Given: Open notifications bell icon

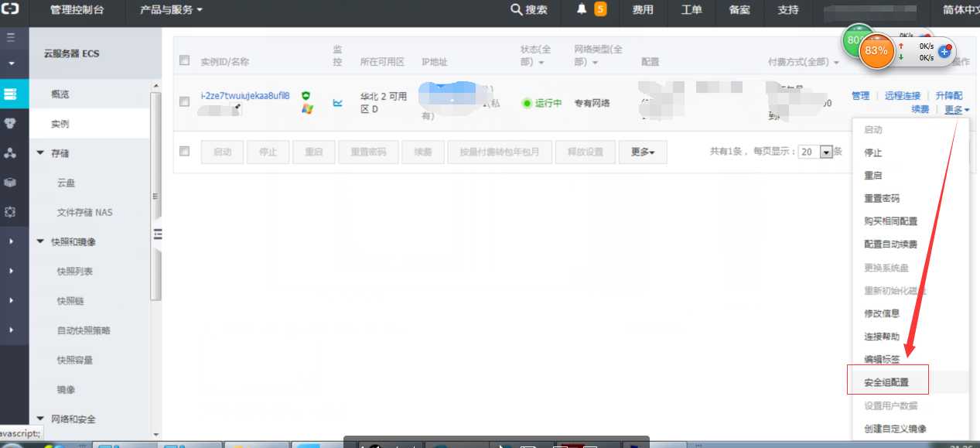Looking at the screenshot, I should pos(582,9).
